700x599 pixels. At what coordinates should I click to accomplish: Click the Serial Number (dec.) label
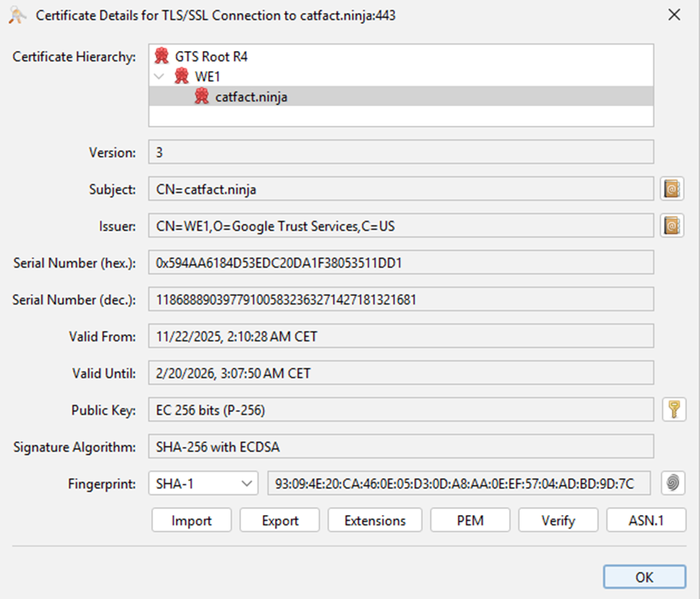tap(74, 299)
